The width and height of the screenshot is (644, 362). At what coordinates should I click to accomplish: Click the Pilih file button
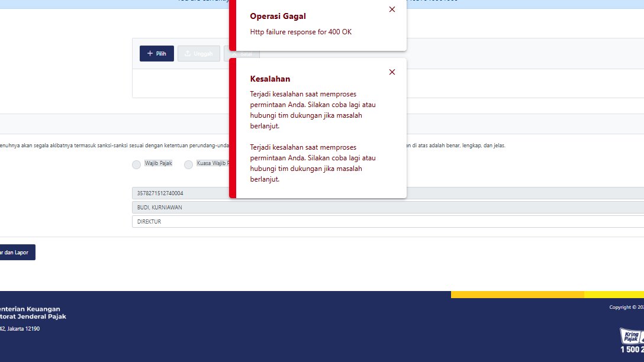(x=156, y=53)
